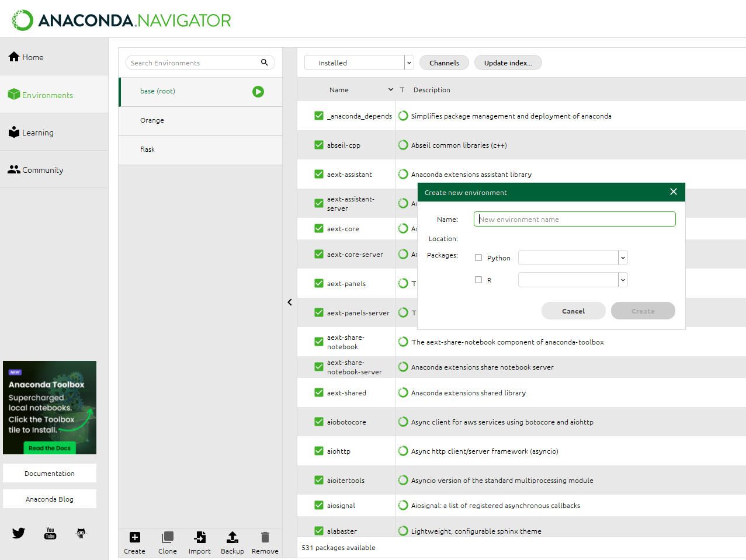The image size is (746, 560).
Task: Toggle the alabaster package checkbox
Action: click(319, 531)
